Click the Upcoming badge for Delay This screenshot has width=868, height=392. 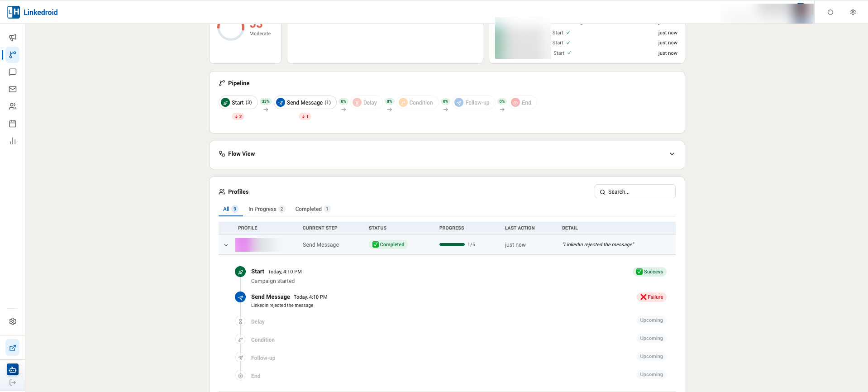[x=651, y=320]
